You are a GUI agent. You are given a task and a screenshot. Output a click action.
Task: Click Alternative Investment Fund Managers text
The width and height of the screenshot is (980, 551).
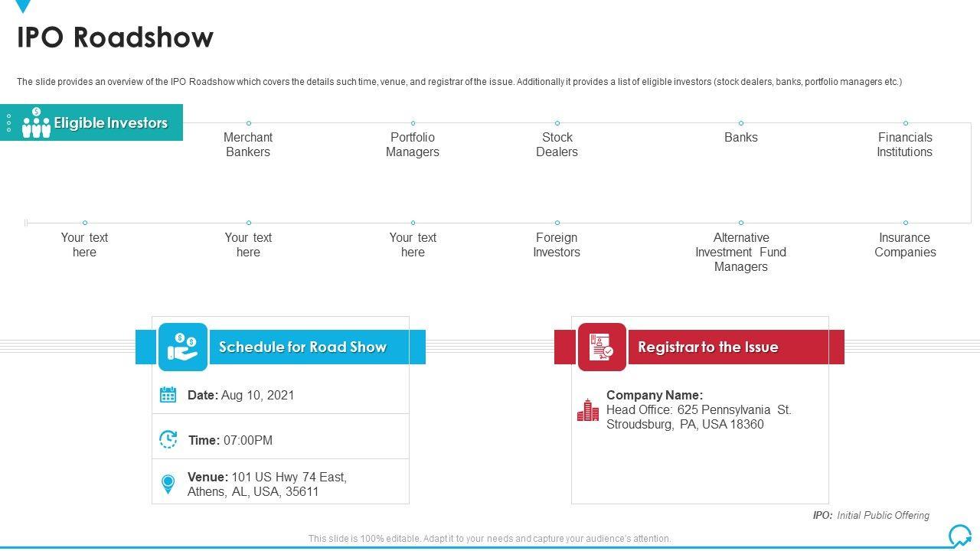click(741, 252)
